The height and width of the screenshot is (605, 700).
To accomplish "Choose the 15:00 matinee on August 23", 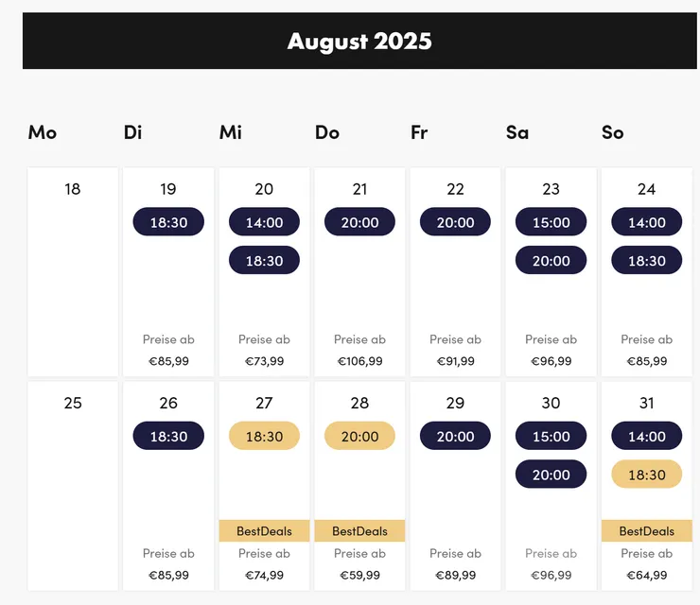I will click(551, 222).
